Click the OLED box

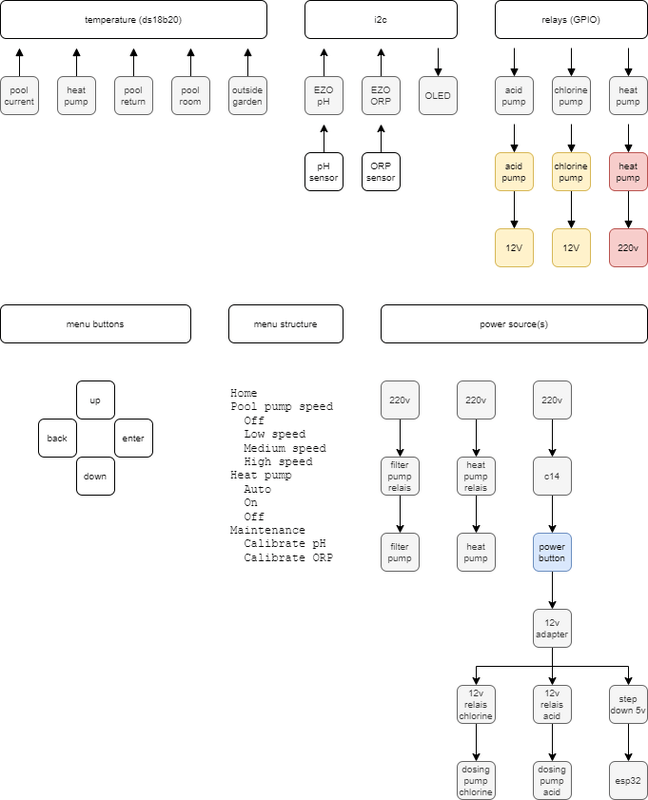pos(438,95)
